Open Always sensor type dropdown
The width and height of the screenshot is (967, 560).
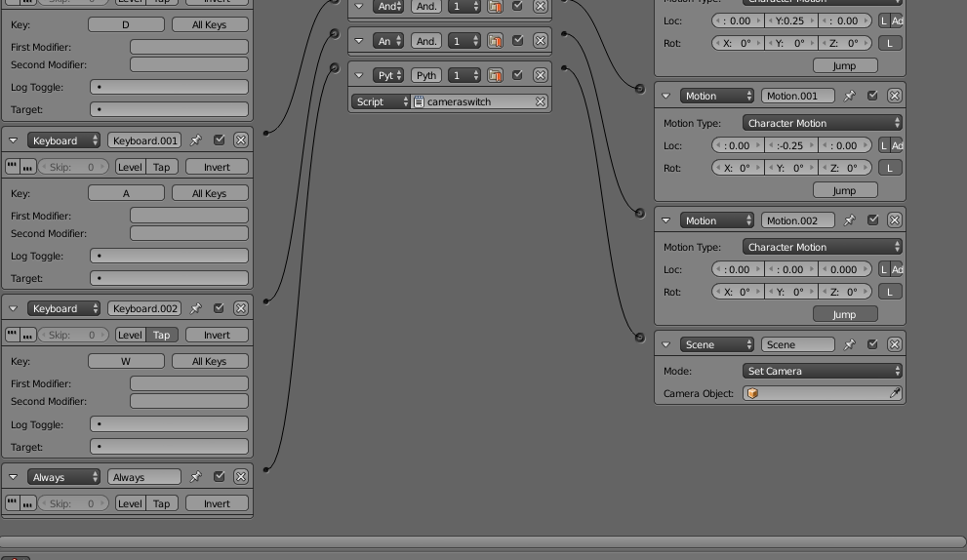pos(63,477)
